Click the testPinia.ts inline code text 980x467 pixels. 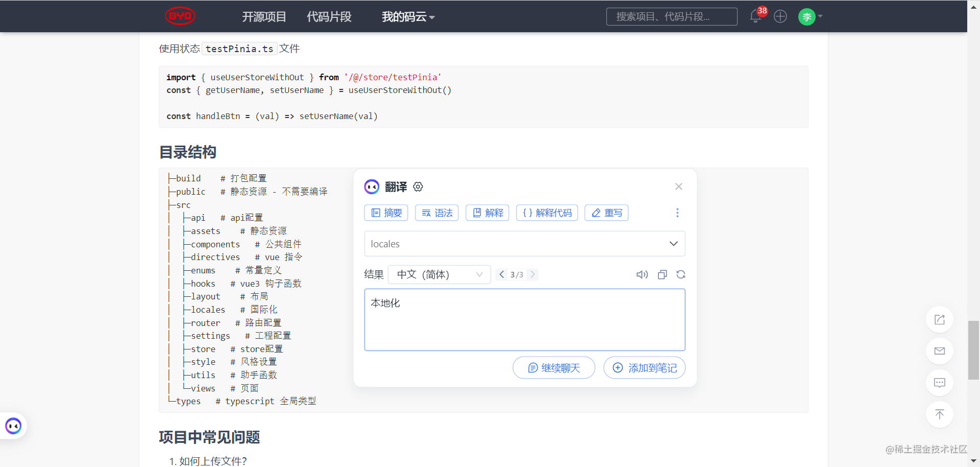[239, 49]
